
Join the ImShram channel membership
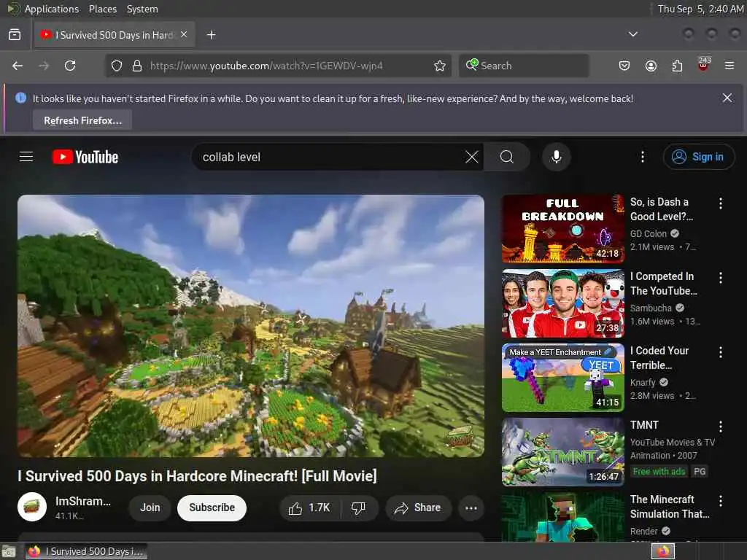[x=150, y=508]
